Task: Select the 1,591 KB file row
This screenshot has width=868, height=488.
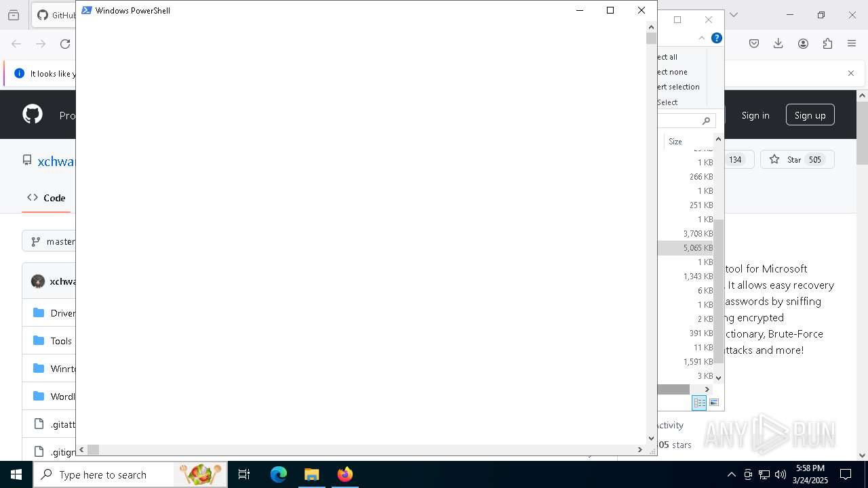Action: tap(686, 362)
